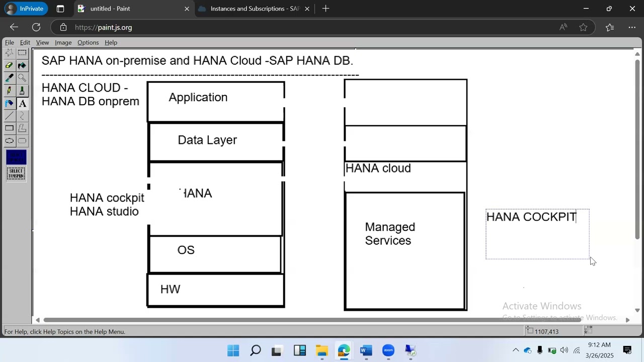Close the untitled - Paint tab
This screenshot has width=644, height=362.
pyautogui.click(x=187, y=9)
